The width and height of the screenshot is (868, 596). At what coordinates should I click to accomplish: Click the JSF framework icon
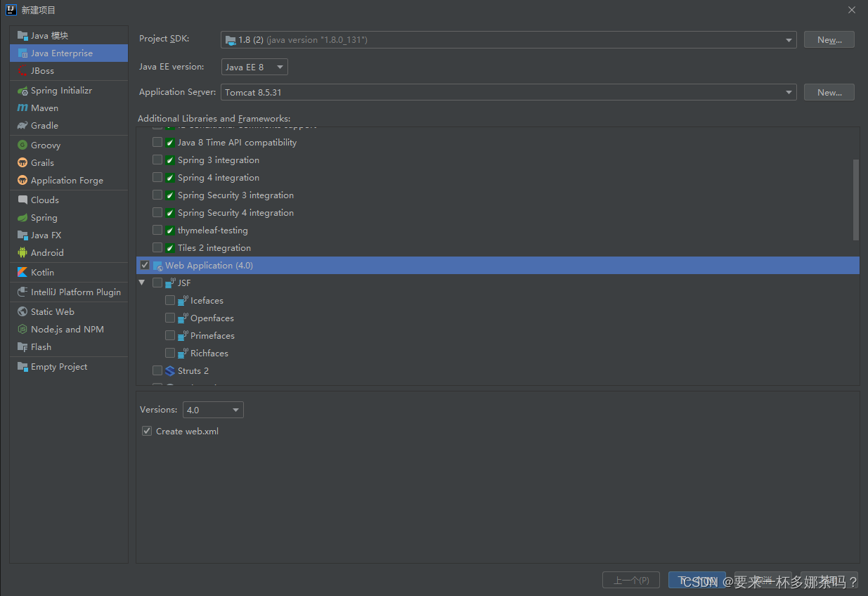click(169, 283)
